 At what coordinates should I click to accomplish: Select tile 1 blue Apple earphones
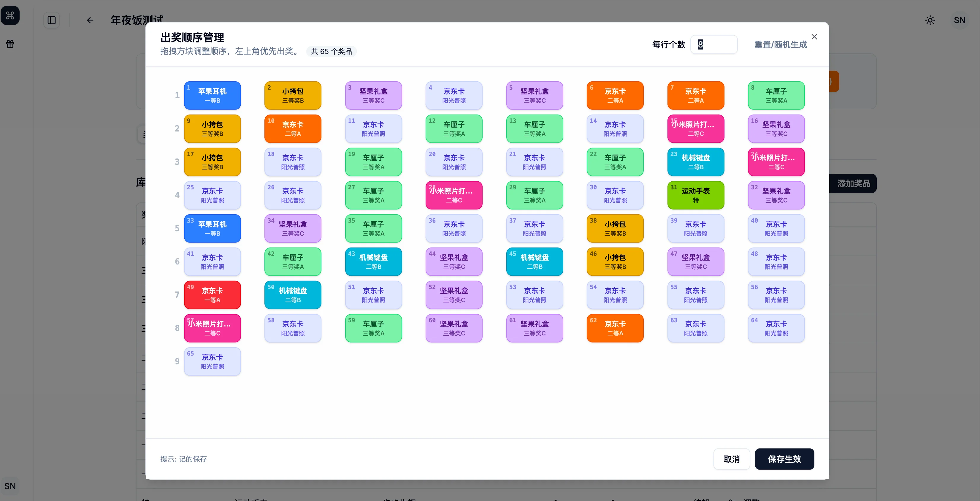[212, 96]
